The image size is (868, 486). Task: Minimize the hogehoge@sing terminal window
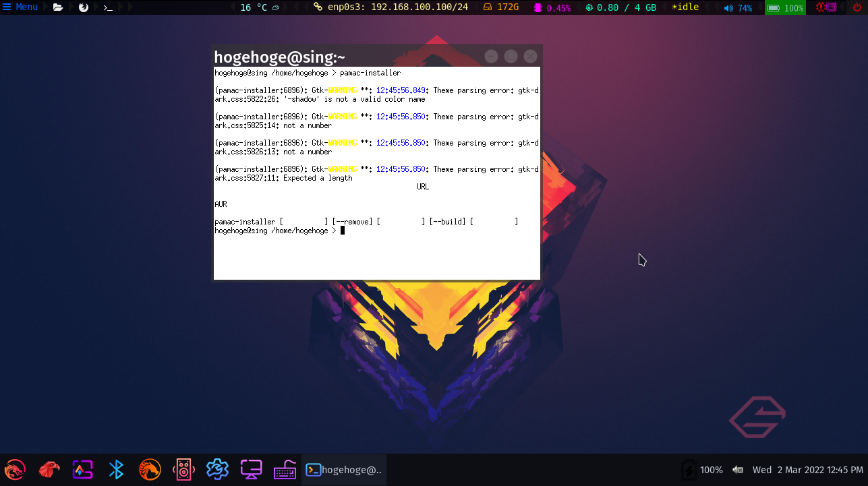(x=492, y=56)
